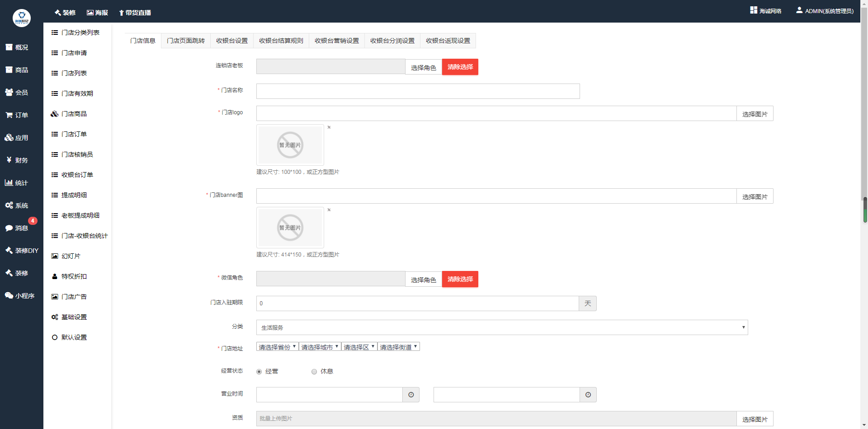Switch to the 收银台结算规则 tab
The image size is (868, 429).
281,41
